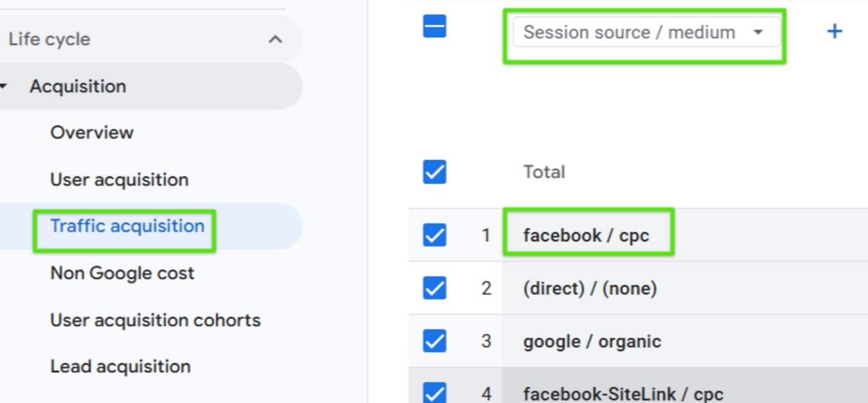
Task: Open the User acquisition cohorts report
Action: (155, 320)
